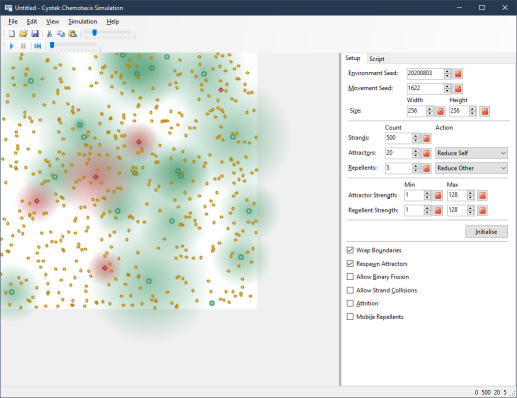Check the Mobile Repellents option
Viewport: 517px width, 398px height.
tap(350, 317)
